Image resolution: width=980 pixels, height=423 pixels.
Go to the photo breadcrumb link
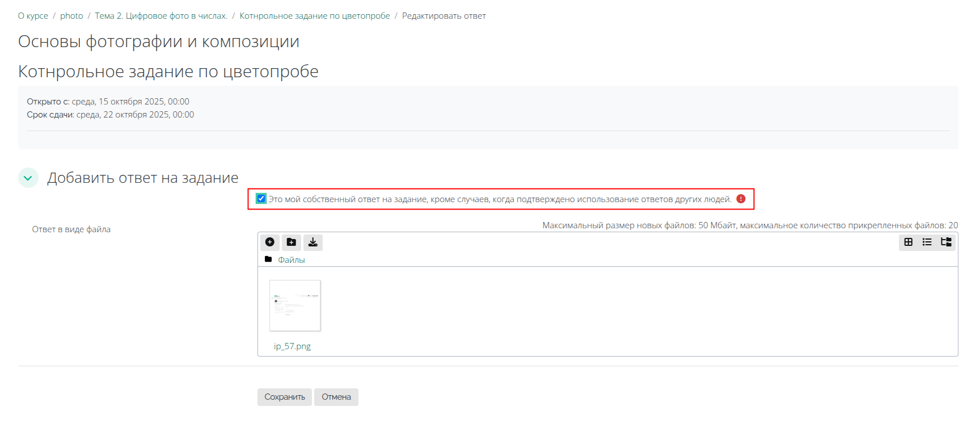pyautogui.click(x=71, y=16)
